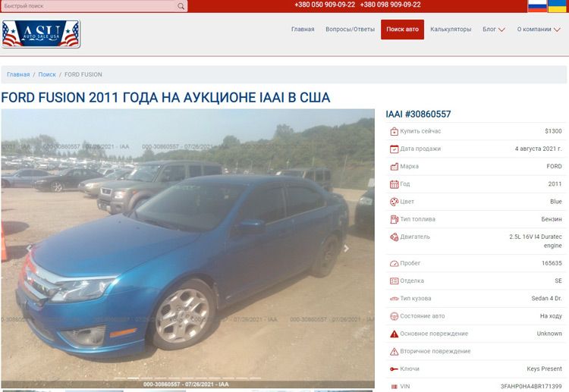Click the Год calendar icon
The width and height of the screenshot is (569, 392).
click(394, 184)
